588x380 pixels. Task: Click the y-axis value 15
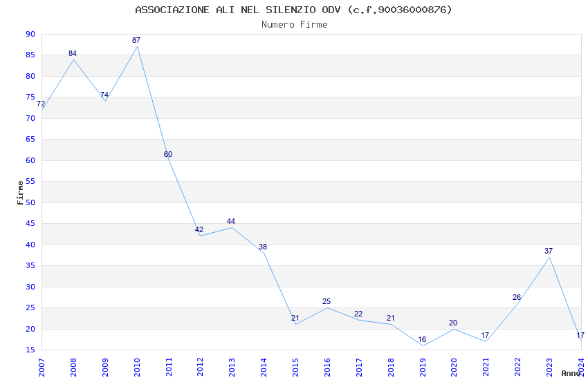[30, 350]
